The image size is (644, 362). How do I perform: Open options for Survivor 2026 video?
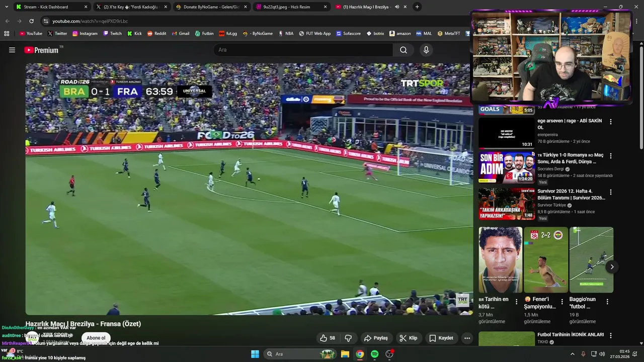[x=611, y=192]
